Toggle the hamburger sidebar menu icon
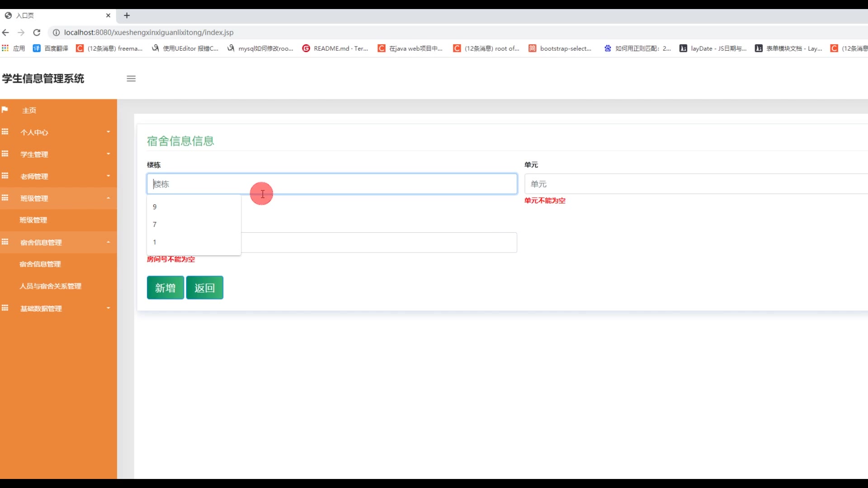 (131, 79)
